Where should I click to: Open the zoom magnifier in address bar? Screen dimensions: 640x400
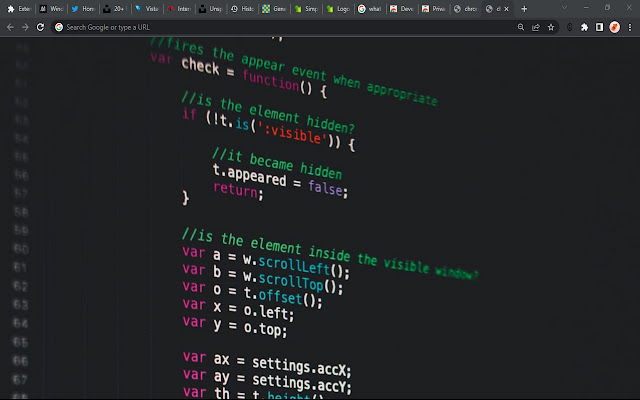point(521,27)
